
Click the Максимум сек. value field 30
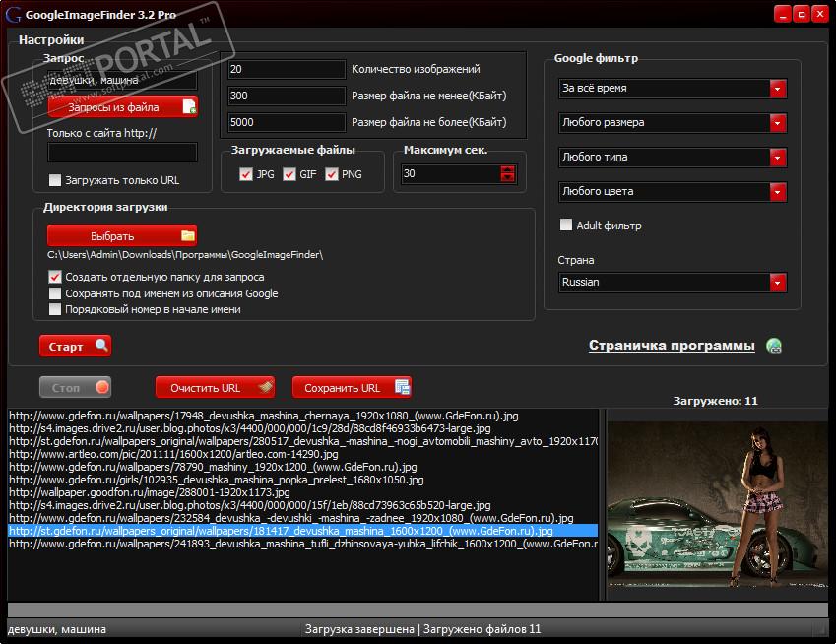(451, 173)
